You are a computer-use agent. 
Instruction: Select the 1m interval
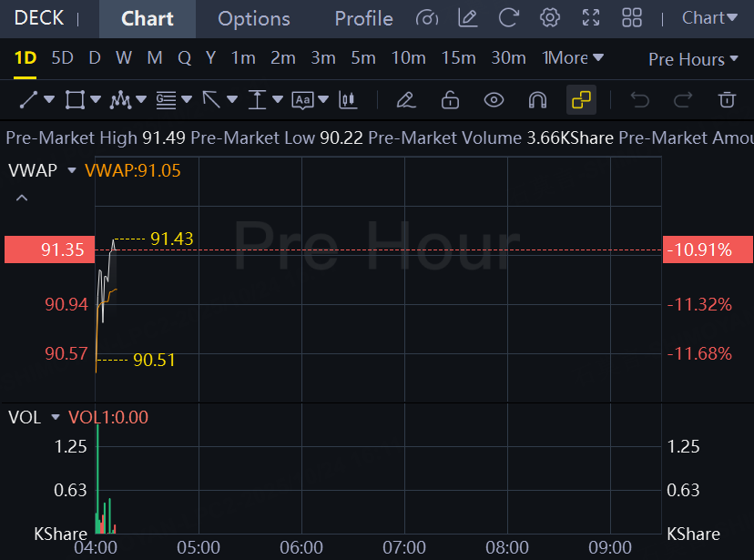click(x=243, y=58)
